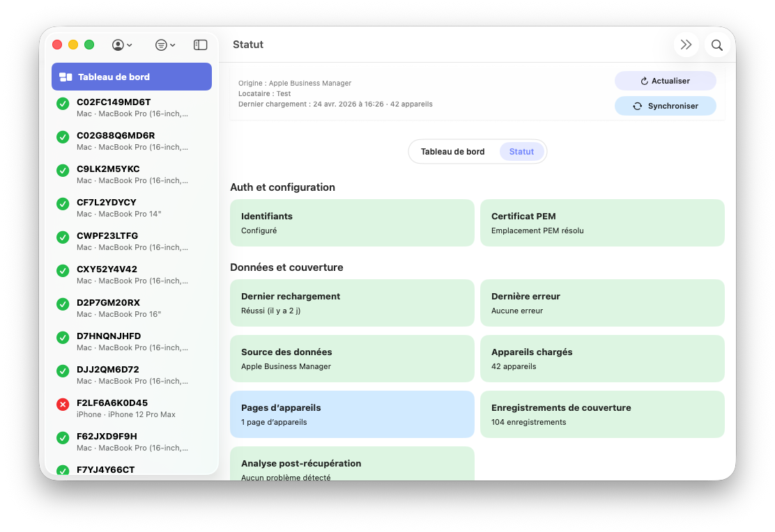Click red error icon for F2LF6A6K0D45
The image size is (775, 532).
tap(63, 404)
